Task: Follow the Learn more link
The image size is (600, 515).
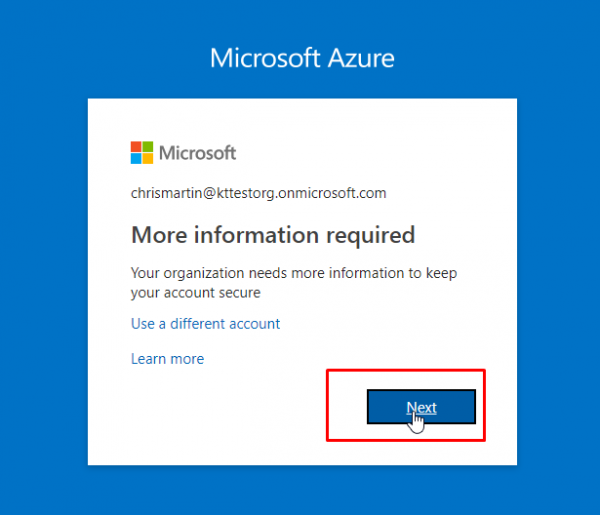Action: (x=168, y=359)
